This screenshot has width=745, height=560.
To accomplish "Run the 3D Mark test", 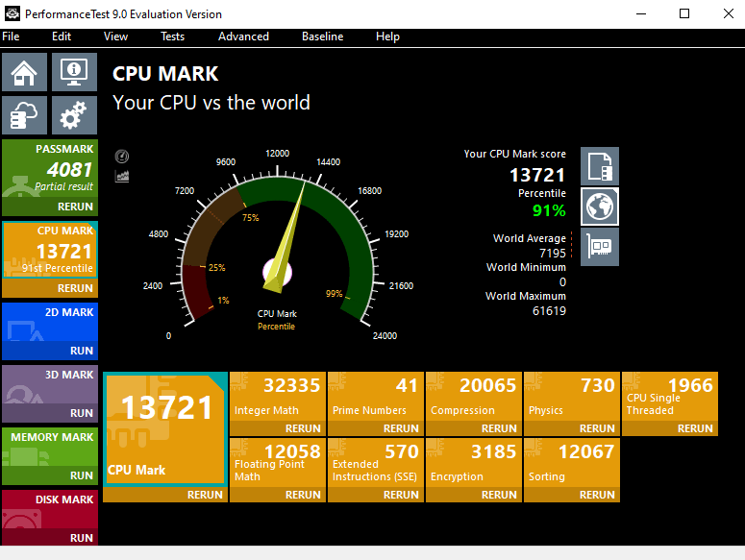I will [x=50, y=413].
